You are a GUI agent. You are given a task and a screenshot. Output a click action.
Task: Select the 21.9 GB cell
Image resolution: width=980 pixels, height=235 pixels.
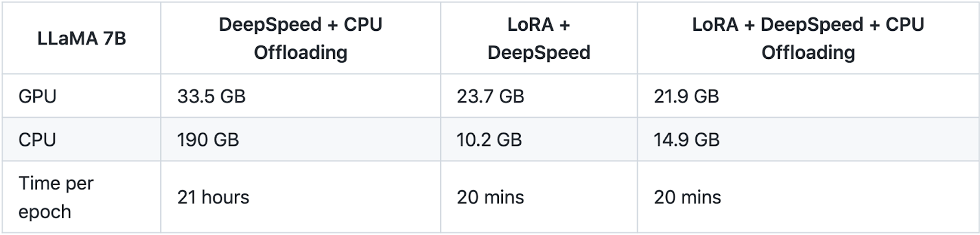point(686,96)
